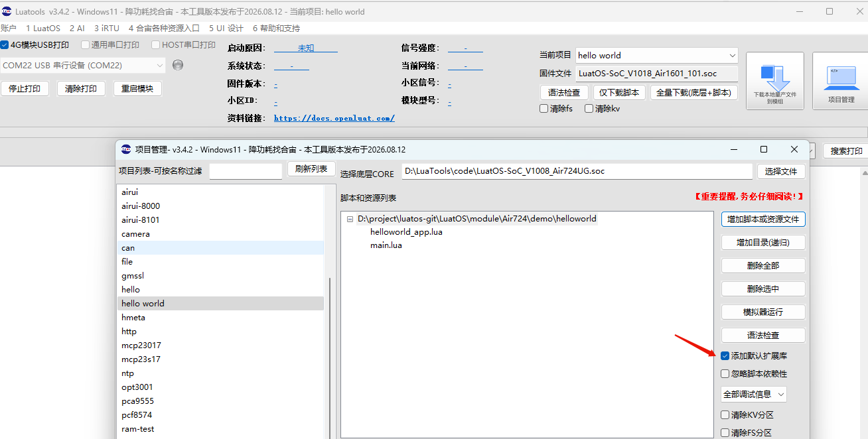The height and width of the screenshot is (439, 868).
Task: Click the 选择底层CORE path field
Action: pyautogui.click(x=577, y=171)
